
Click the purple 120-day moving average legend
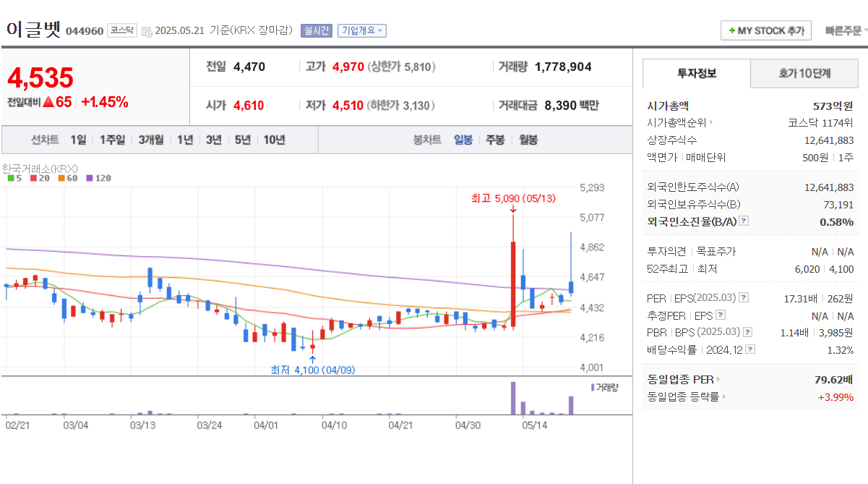(x=98, y=177)
